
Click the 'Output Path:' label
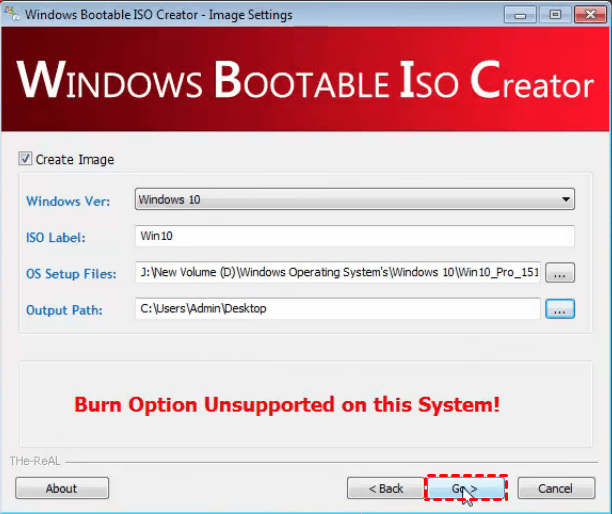coord(64,310)
